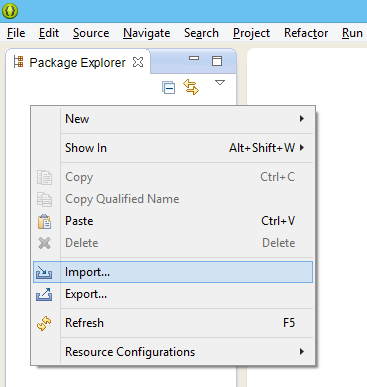Screen dimensions: 367x387
Task: Maximize the Package Explorer view
Action: pos(217,61)
